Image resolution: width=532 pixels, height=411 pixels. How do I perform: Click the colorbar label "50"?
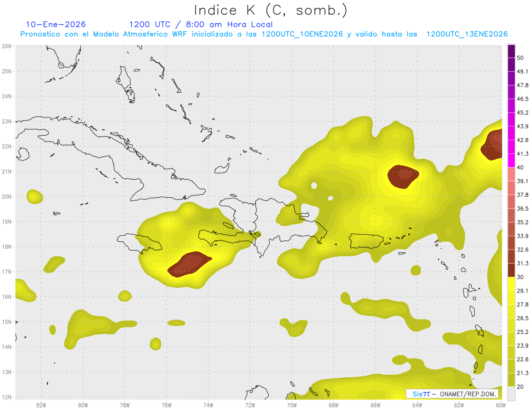[520, 58]
